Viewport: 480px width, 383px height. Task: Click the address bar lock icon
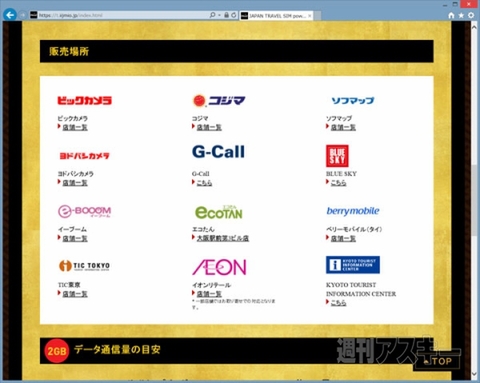point(226,15)
